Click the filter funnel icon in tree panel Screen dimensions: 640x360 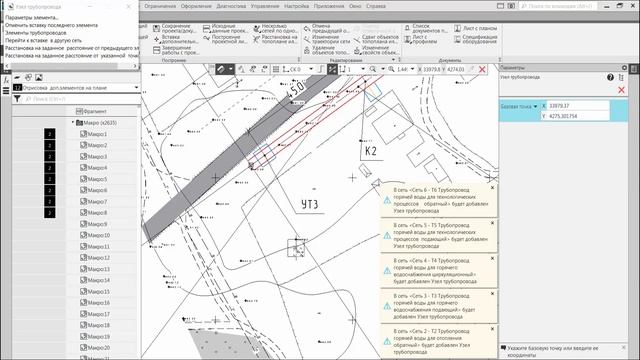17,99
